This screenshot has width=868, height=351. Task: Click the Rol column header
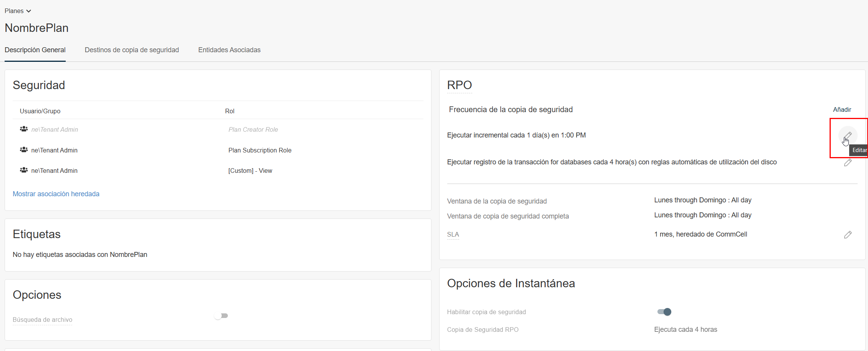click(229, 111)
